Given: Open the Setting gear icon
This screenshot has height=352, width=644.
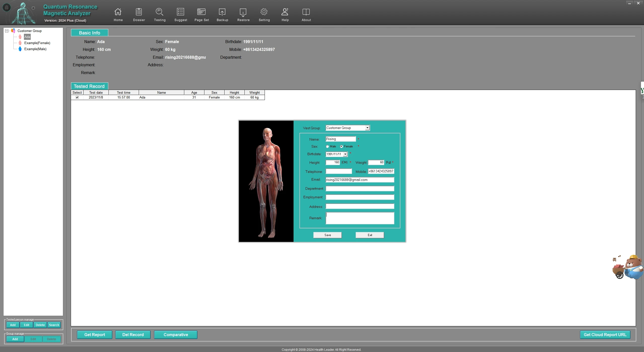Looking at the screenshot, I should click(x=264, y=12).
